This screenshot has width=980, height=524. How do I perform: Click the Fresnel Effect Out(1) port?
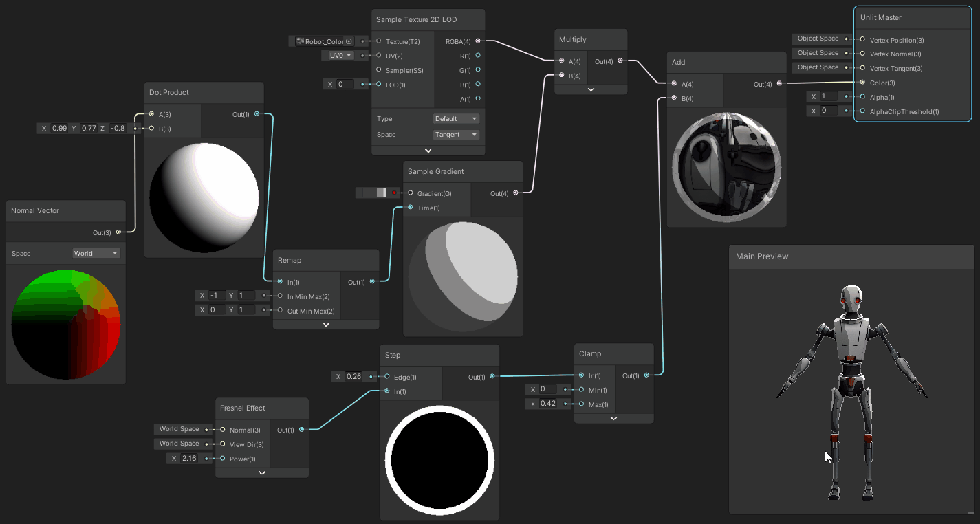point(301,430)
